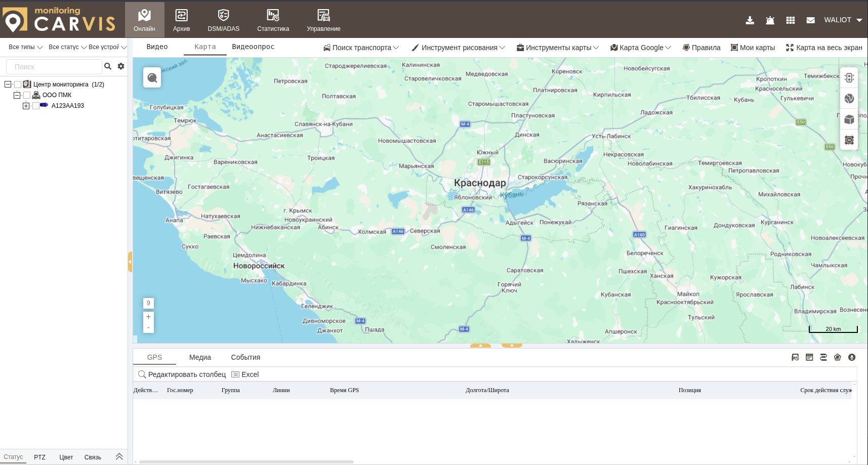The height and width of the screenshot is (465, 868).
Task: Click Редактировать столбец button
Action: coord(182,374)
